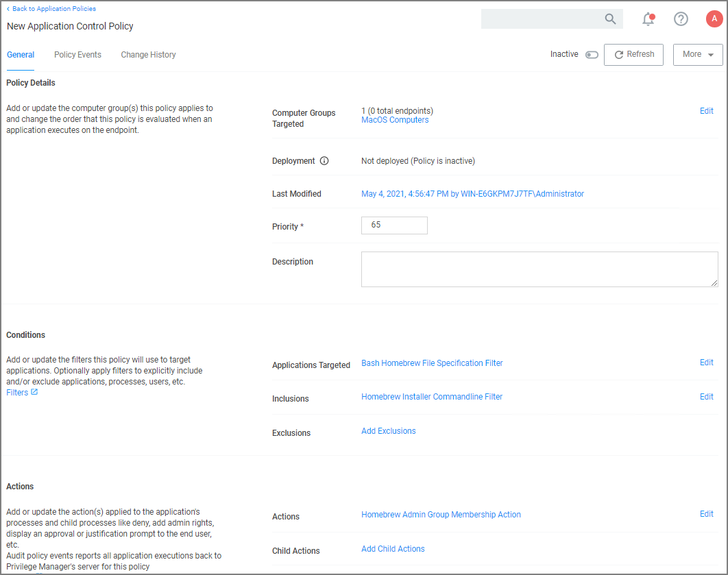
Task: Click the Add Exclusions link
Action: tap(388, 431)
